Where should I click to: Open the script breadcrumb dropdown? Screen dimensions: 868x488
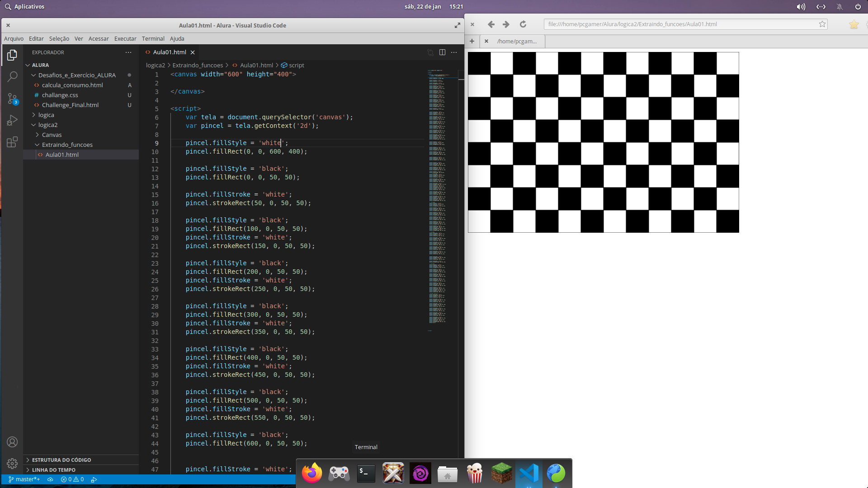[292, 65]
